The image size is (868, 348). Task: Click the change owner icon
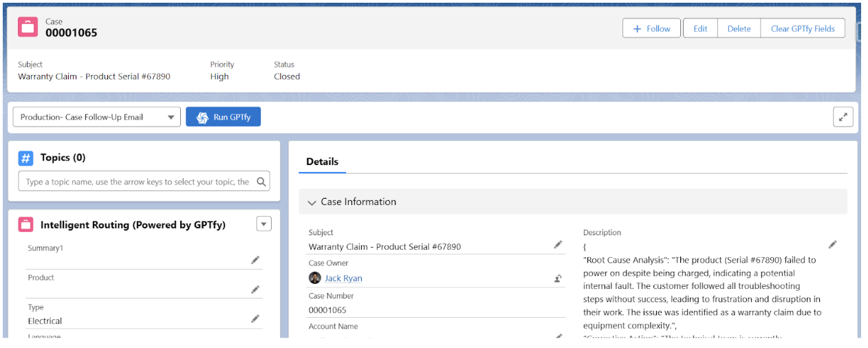click(x=558, y=278)
